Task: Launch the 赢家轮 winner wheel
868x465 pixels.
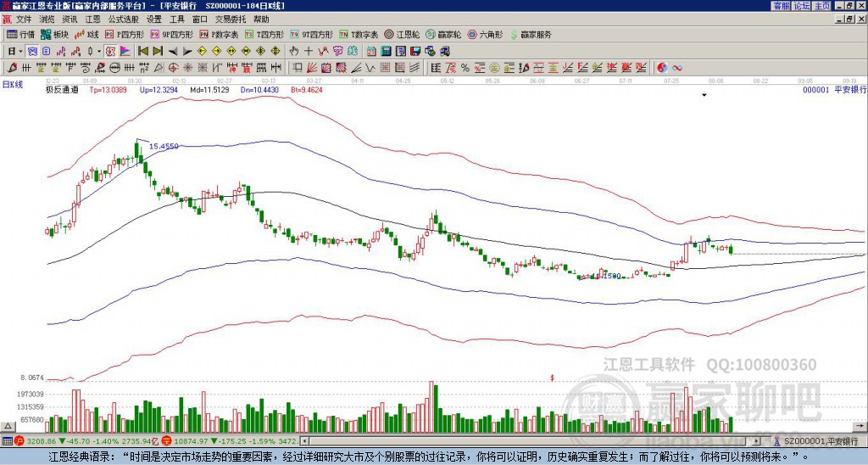Action: 443,34
